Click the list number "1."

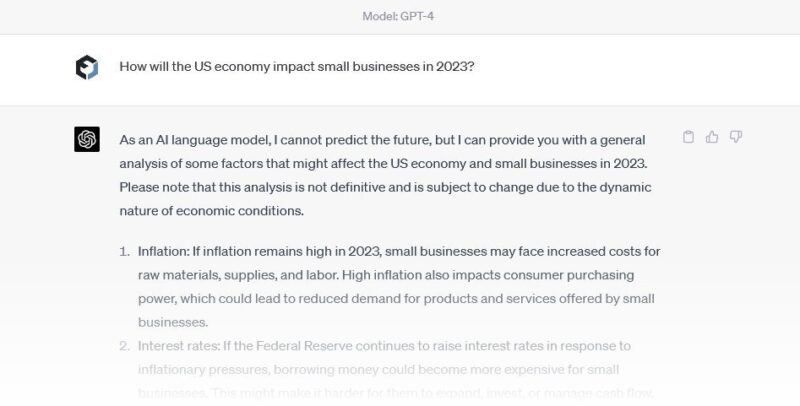point(125,250)
